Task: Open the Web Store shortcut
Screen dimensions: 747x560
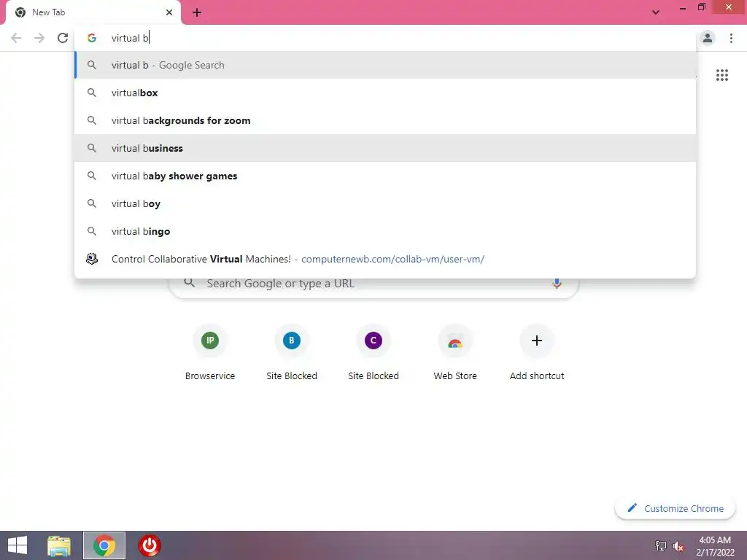Action: pyautogui.click(x=455, y=352)
